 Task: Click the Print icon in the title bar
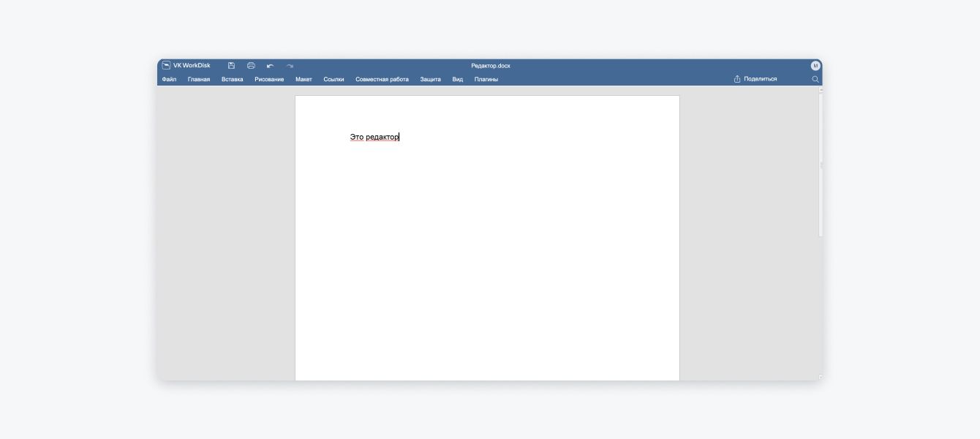tap(251, 66)
